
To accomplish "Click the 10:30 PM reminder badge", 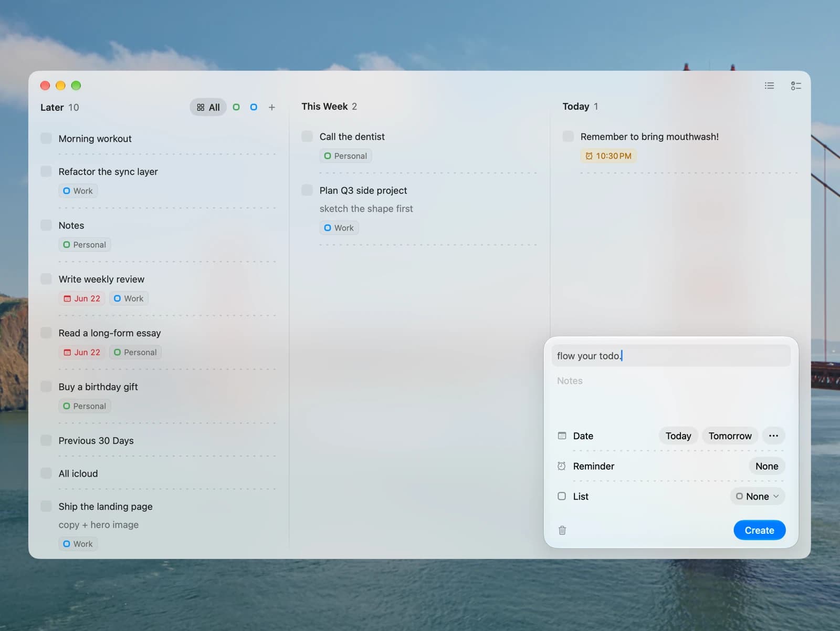I will [608, 156].
